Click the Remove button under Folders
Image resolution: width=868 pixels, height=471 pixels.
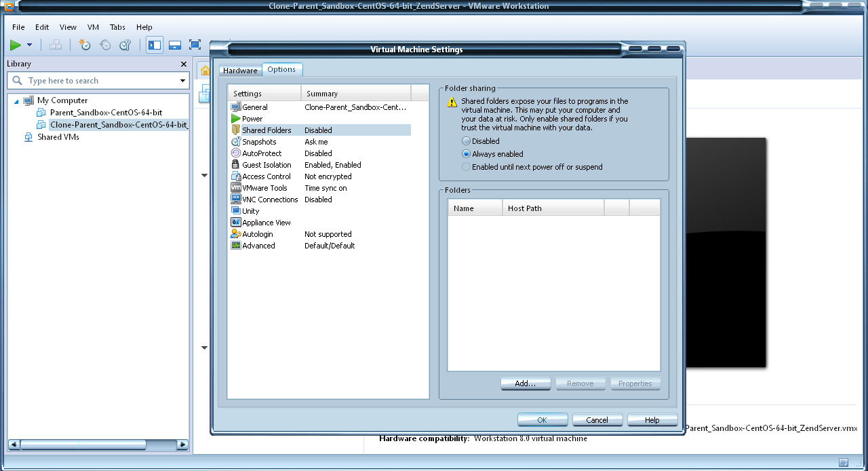(580, 383)
